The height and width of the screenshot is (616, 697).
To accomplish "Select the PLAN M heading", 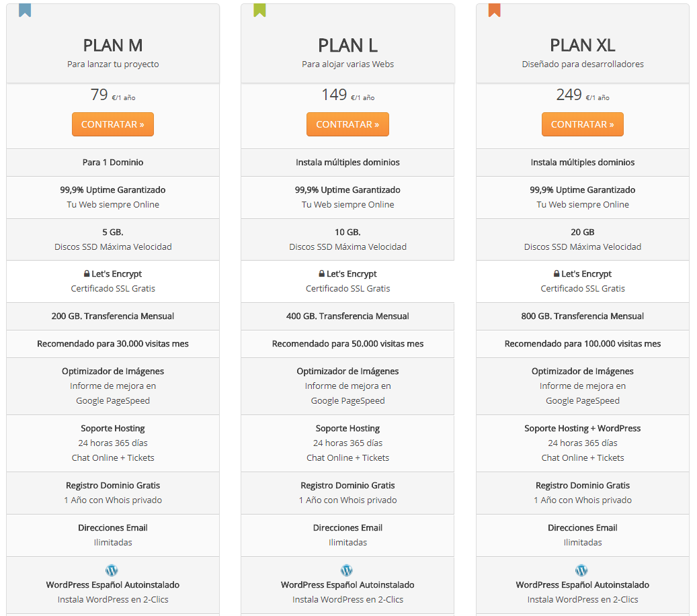I will point(113,45).
